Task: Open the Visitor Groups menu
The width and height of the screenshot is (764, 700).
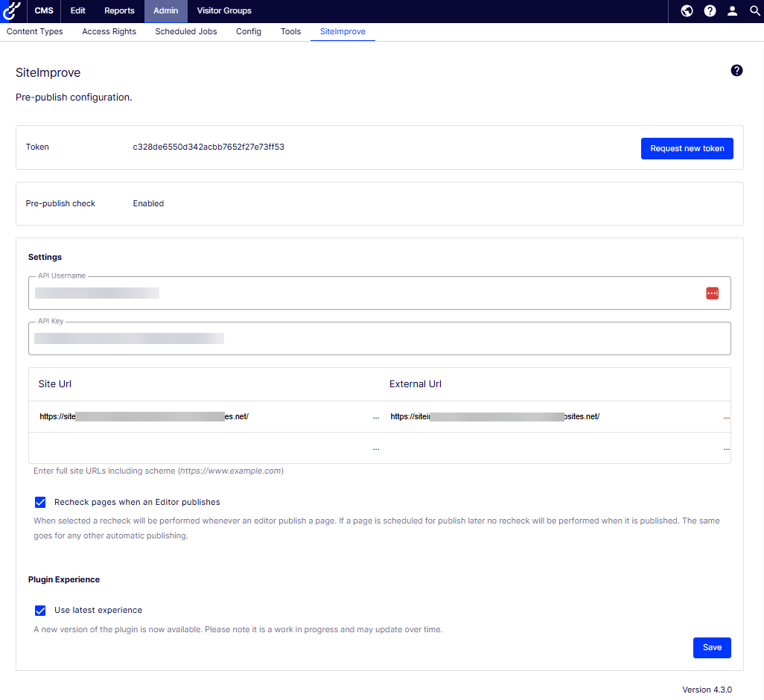Action: coord(224,10)
